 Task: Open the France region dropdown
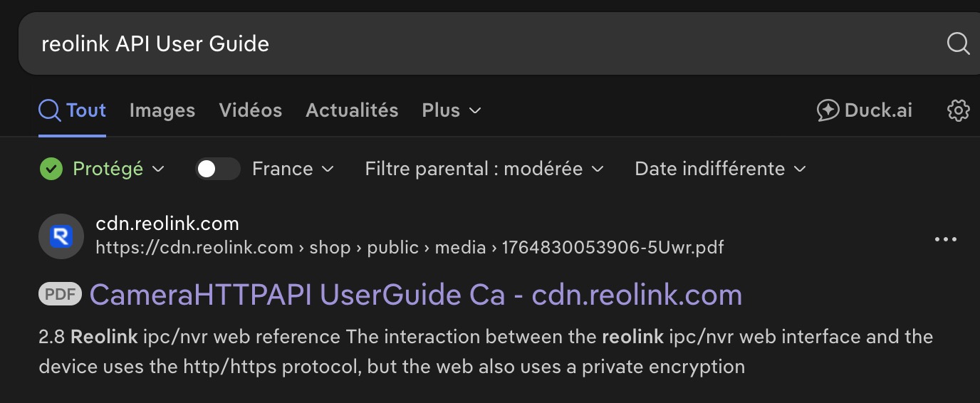click(x=293, y=169)
